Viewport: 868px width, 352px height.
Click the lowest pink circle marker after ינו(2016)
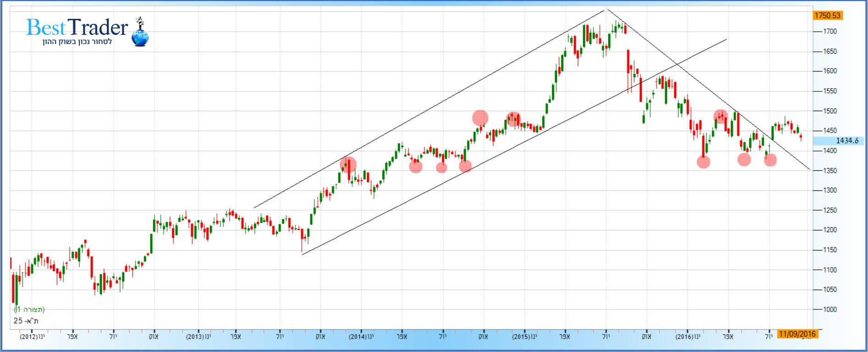tap(703, 162)
